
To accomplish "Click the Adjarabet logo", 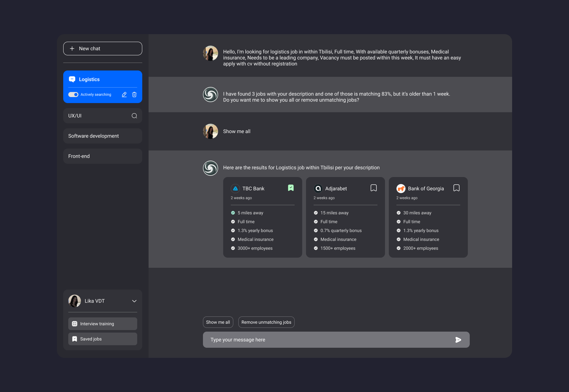I will coord(318,188).
